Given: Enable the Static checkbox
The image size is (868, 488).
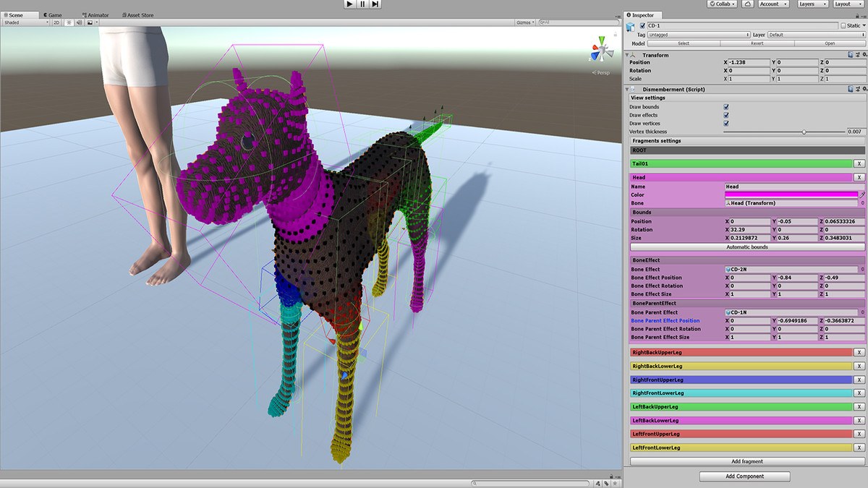Looking at the screenshot, I should (x=843, y=25).
